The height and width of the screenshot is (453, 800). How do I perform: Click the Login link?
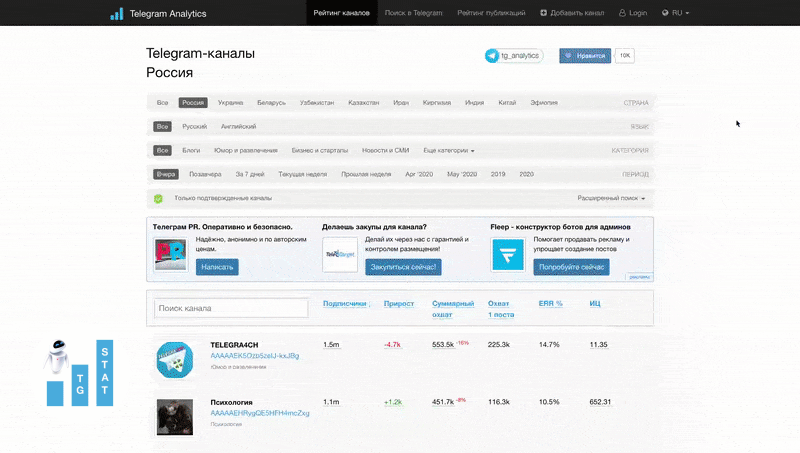[633, 13]
